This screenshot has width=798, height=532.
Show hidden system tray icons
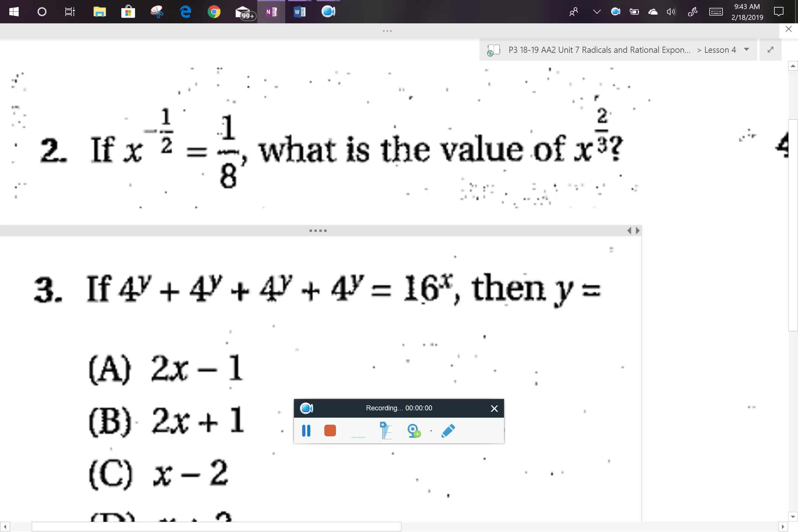597,12
